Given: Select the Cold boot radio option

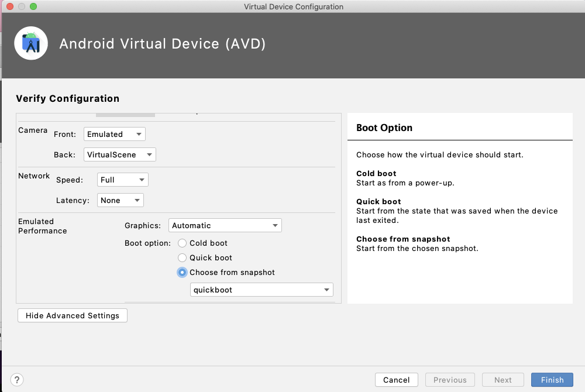Looking at the screenshot, I should click(x=183, y=243).
